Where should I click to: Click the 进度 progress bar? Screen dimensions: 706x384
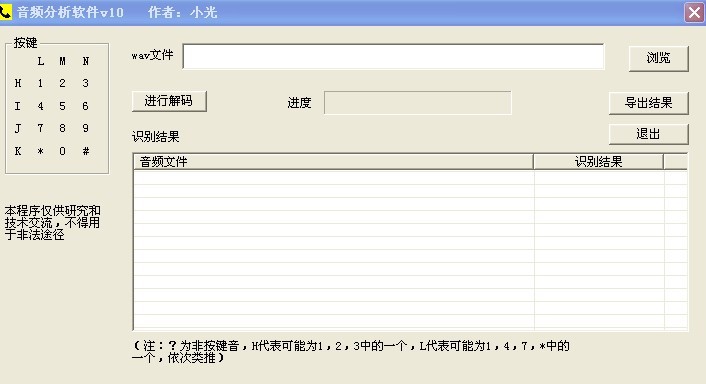point(417,103)
